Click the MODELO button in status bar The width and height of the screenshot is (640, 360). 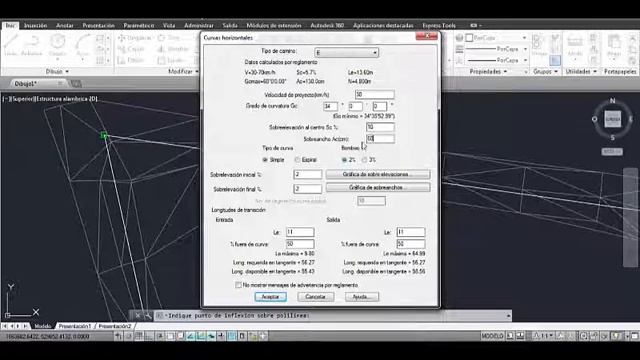pyautogui.click(x=492, y=336)
